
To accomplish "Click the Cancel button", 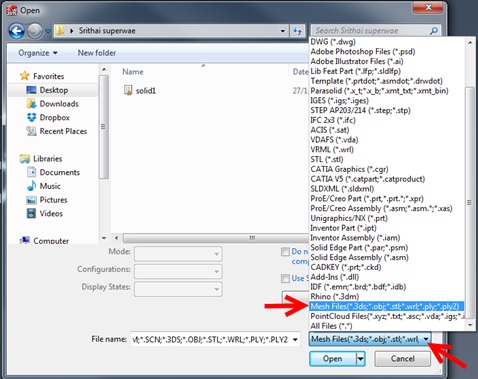I will pos(402,359).
